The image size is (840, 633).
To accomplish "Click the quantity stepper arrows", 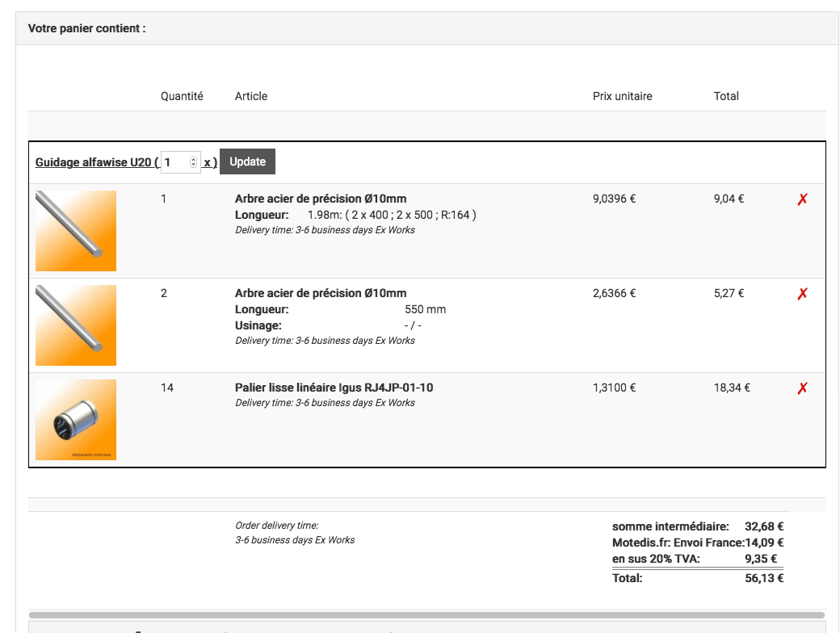I will [193, 162].
